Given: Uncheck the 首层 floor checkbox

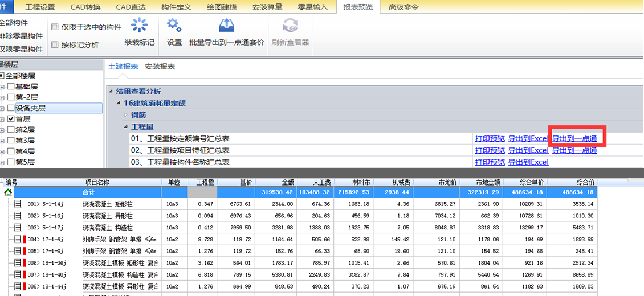Looking at the screenshot, I should point(11,119).
